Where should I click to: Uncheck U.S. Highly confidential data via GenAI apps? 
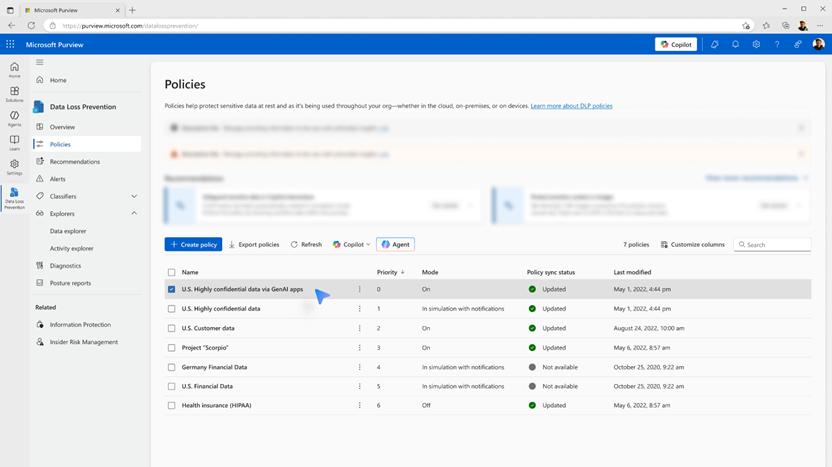(x=171, y=289)
